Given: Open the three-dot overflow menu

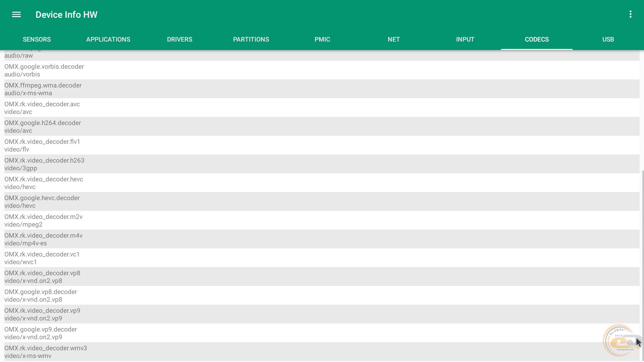Looking at the screenshot, I should tap(631, 14).
